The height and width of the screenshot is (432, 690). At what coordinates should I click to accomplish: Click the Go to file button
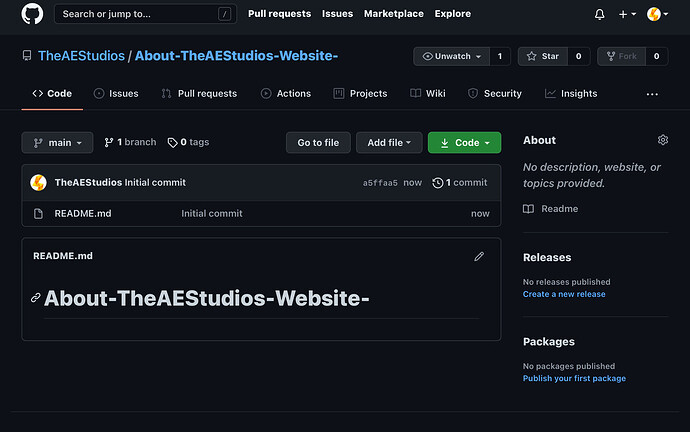318,143
